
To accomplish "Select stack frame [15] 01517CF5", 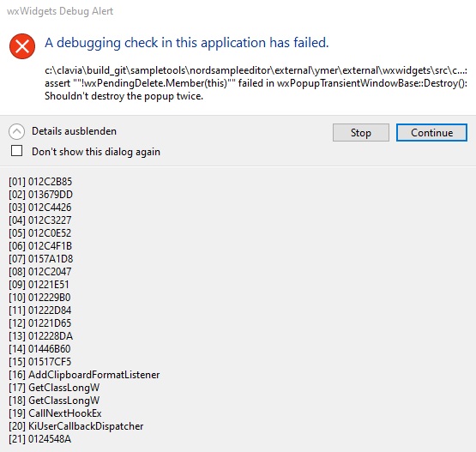I will click(x=40, y=362).
